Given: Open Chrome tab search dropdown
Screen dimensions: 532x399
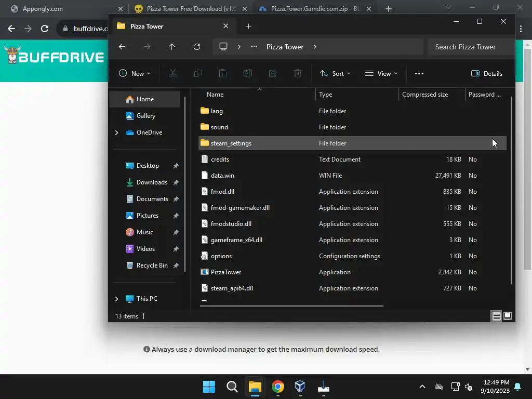Looking at the screenshot, I should (x=448, y=7).
